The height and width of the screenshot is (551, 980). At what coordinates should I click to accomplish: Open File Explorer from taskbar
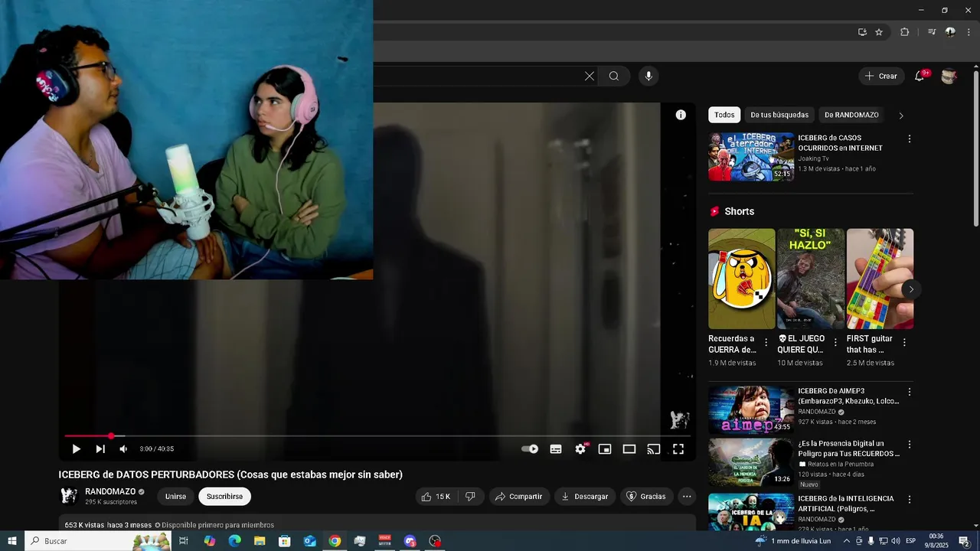260,541
